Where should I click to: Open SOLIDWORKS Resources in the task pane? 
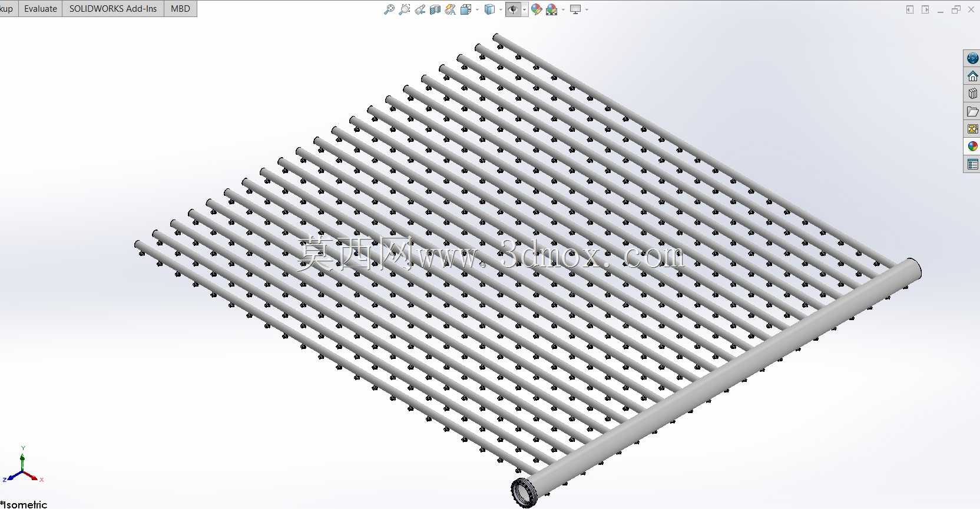click(972, 58)
